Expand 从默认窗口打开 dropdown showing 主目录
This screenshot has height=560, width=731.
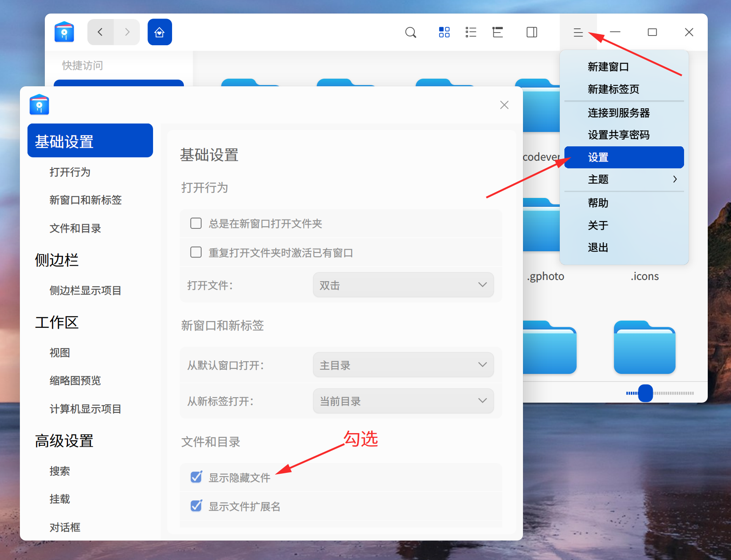pos(403,365)
